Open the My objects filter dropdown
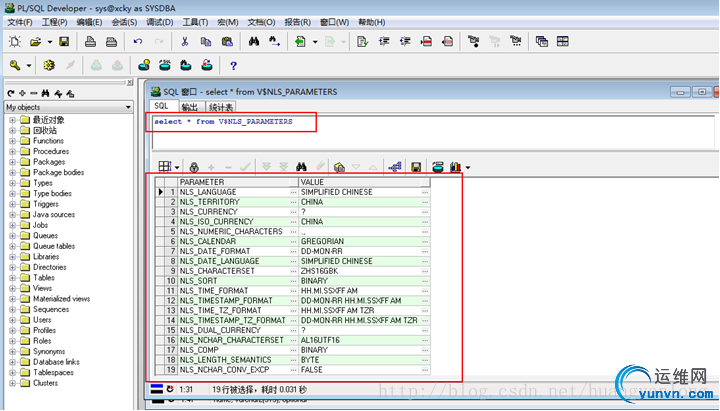Screen dimensions: 720x411 point(129,107)
